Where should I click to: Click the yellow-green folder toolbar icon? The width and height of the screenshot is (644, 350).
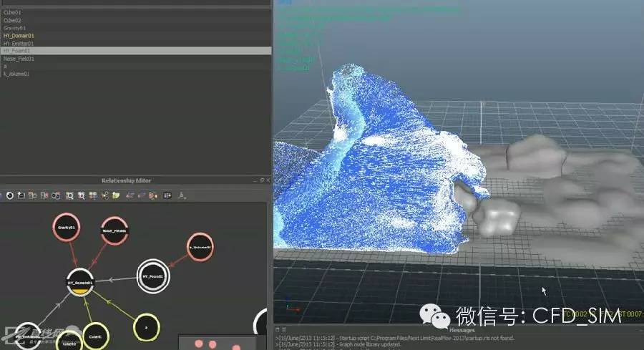[x=116, y=195]
